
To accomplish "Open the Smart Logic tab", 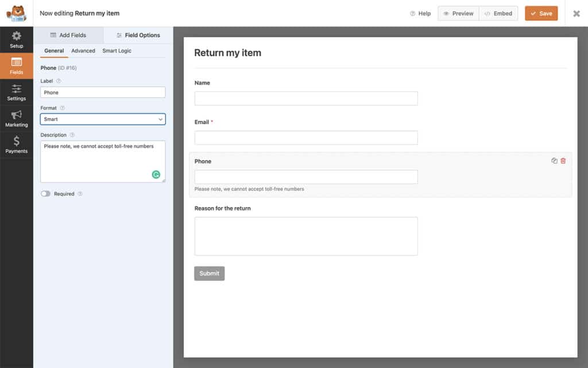I will click(116, 51).
